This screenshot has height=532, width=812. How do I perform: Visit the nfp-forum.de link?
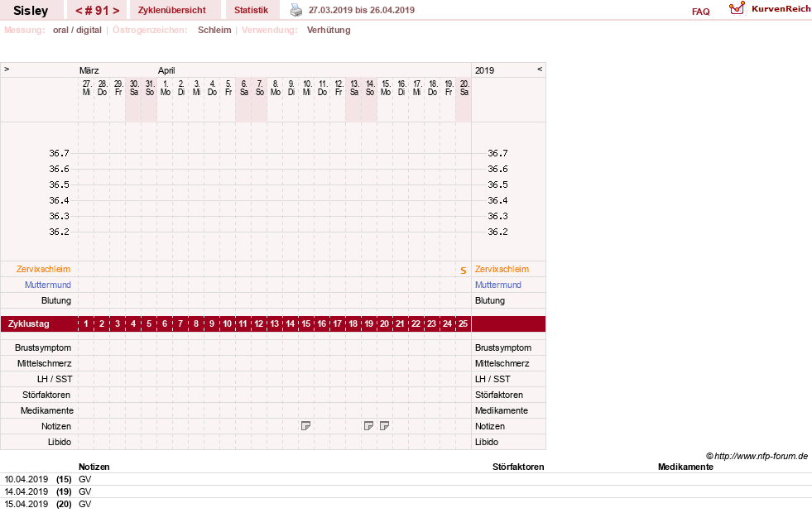(761, 456)
